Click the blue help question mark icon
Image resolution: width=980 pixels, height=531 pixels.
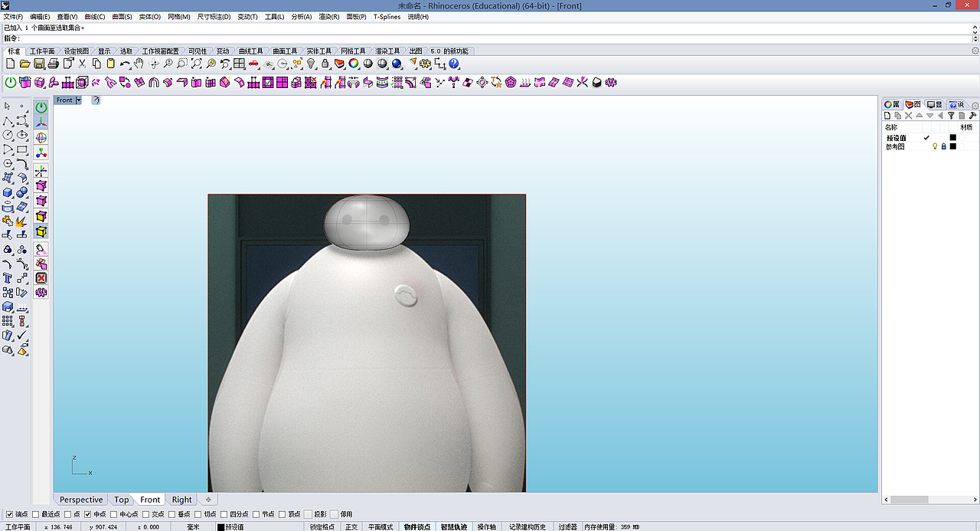point(454,64)
